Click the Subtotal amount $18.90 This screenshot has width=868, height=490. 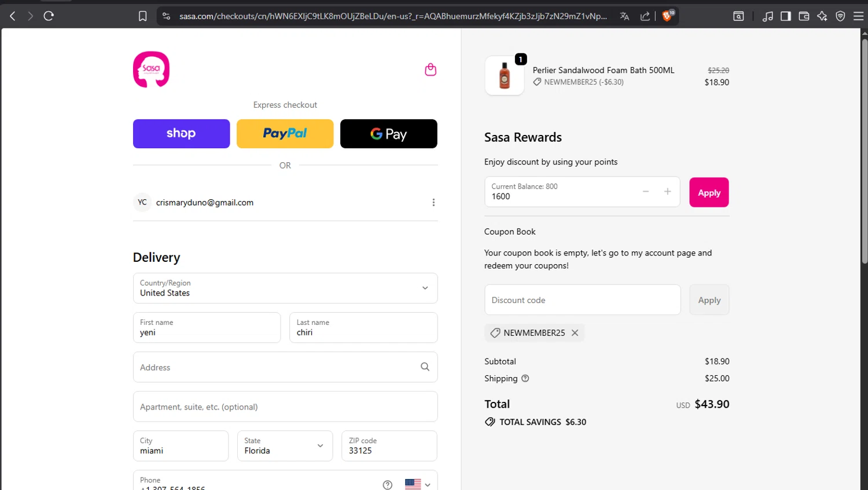pyautogui.click(x=717, y=361)
